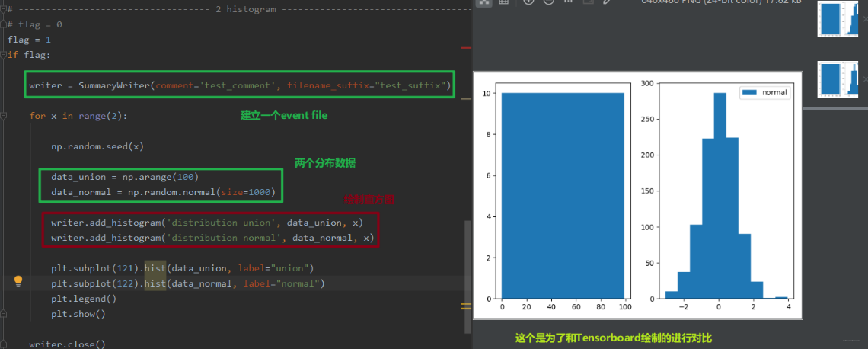
Task: Close the upper plot thumbnail with its X
Action: click(x=865, y=18)
